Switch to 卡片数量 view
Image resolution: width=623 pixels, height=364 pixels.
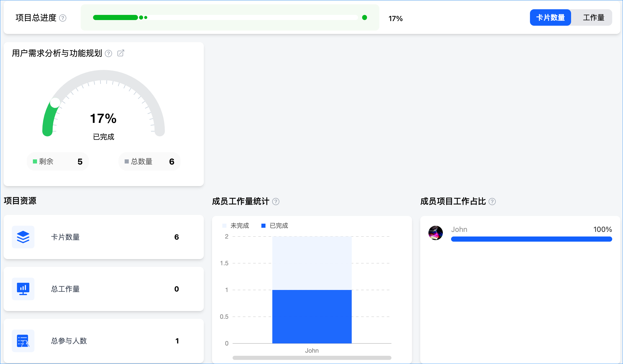[x=550, y=17]
